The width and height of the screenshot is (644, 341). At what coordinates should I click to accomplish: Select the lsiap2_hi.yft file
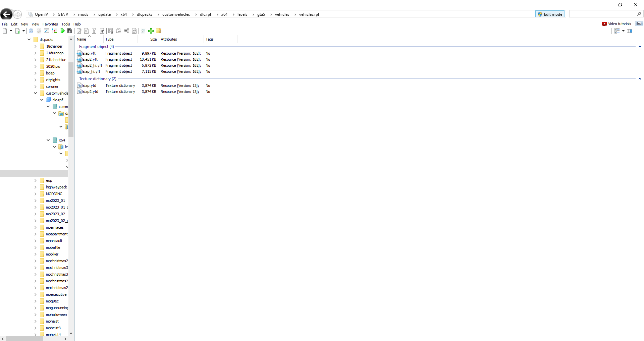[92, 65]
